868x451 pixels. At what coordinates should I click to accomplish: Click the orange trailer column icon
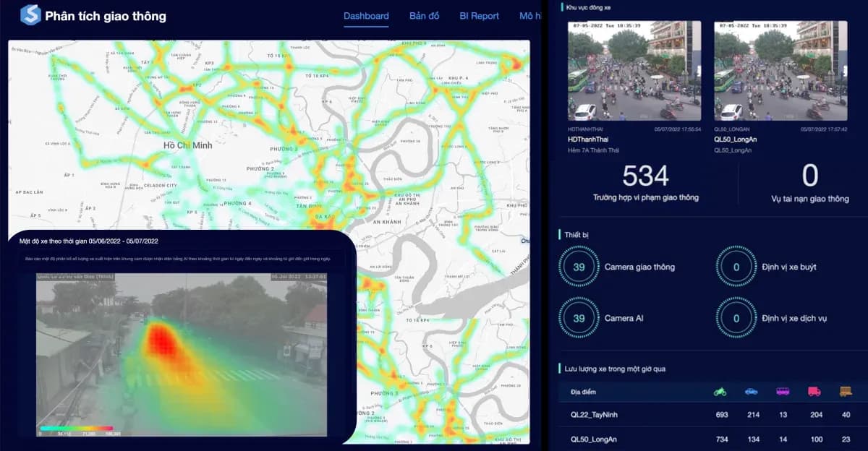(x=846, y=392)
